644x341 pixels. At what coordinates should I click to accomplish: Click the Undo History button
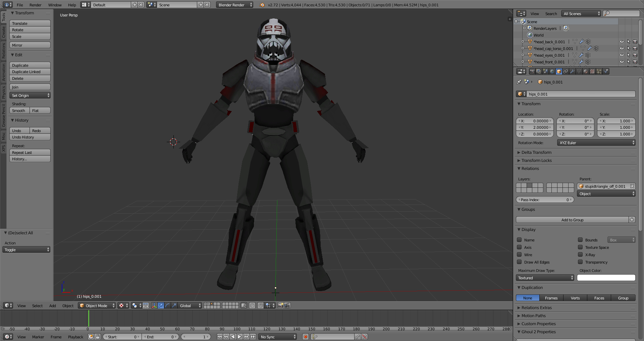pyautogui.click(x=30, y=137)
